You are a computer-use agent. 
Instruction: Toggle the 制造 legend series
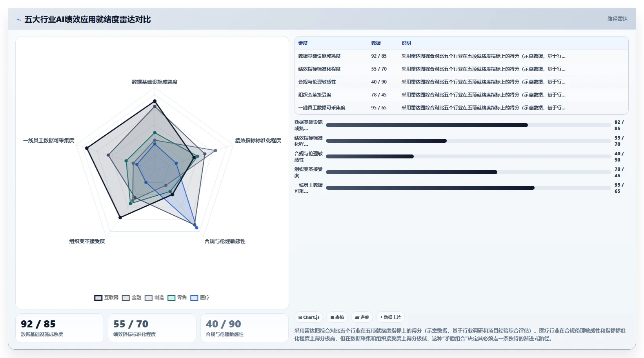click(x=154, y=298)
